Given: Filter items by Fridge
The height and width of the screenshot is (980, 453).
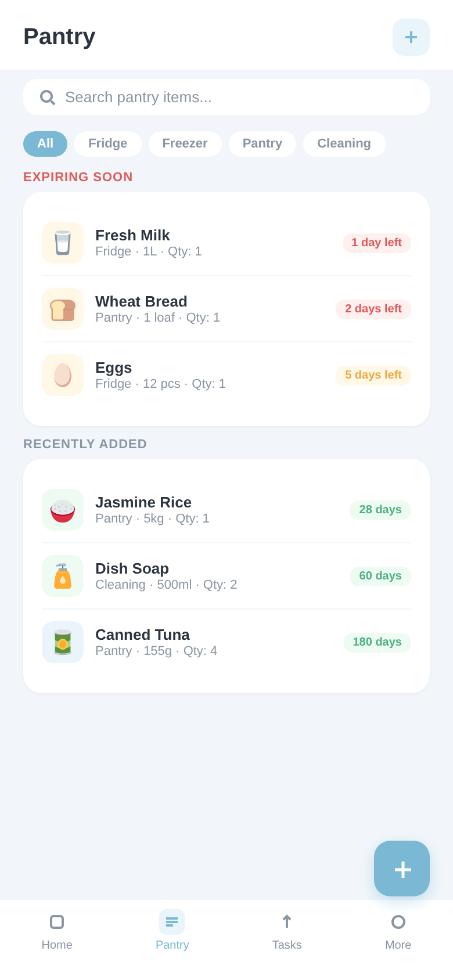Looking at the screenshot, I should pyautogui.click(x=108, y=144).
